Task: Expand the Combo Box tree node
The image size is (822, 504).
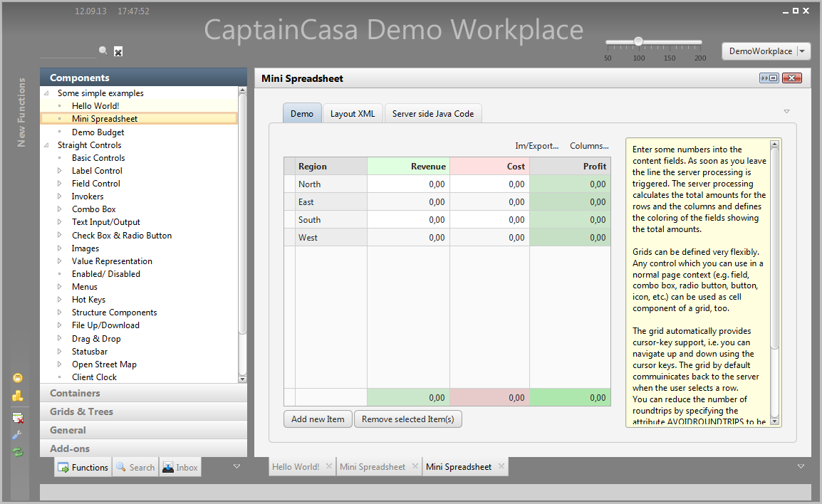Action: (60, 209)
